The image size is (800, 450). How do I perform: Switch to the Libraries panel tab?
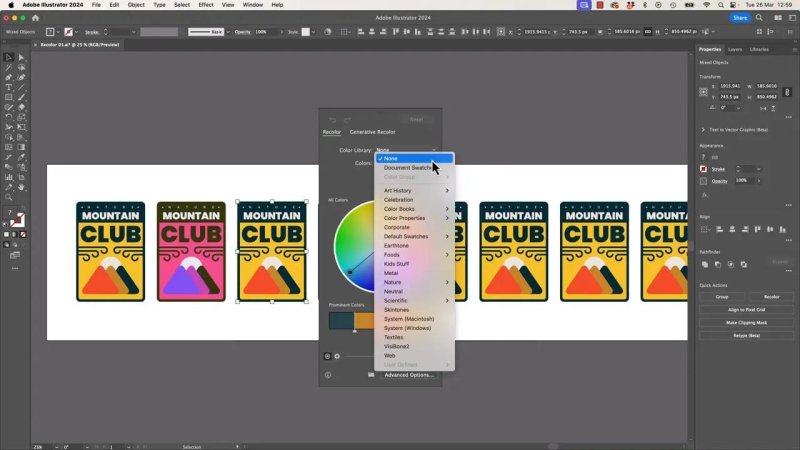coord(759,49)
